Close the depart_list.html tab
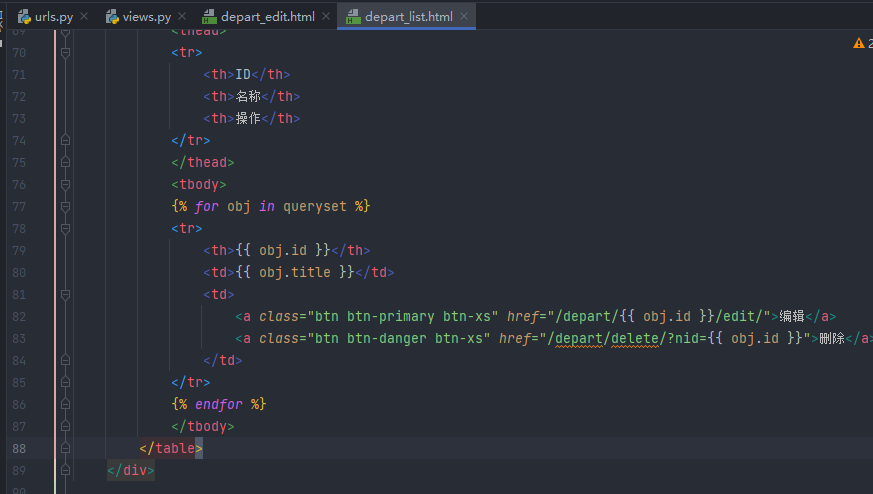Viewport: 873px width, 494px height. [464, 17]
